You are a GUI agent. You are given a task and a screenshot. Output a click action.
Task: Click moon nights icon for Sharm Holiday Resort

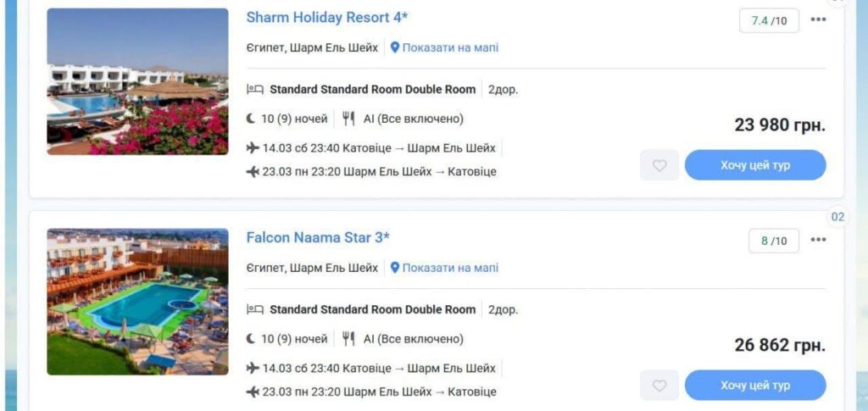pos(251,119)
